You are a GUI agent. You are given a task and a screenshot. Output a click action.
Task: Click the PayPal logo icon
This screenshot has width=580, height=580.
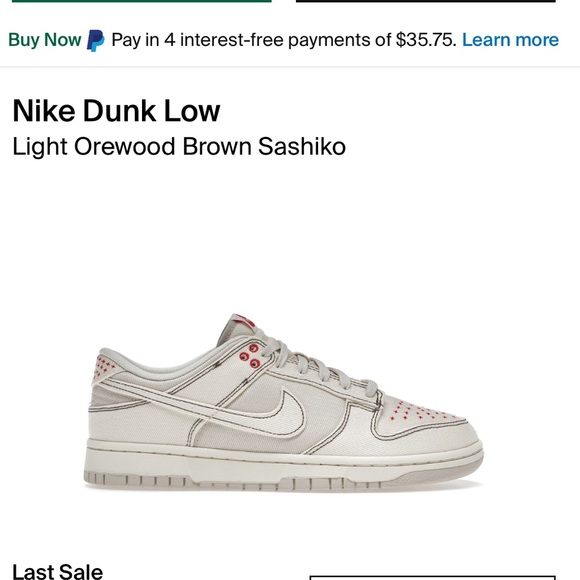(x=95, y=40)
